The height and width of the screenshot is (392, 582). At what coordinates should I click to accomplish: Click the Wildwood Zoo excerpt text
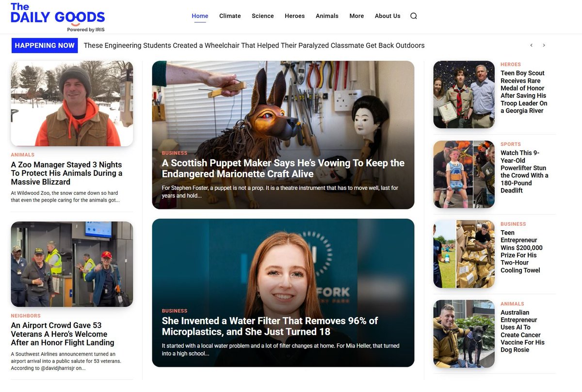coord(65,196)
